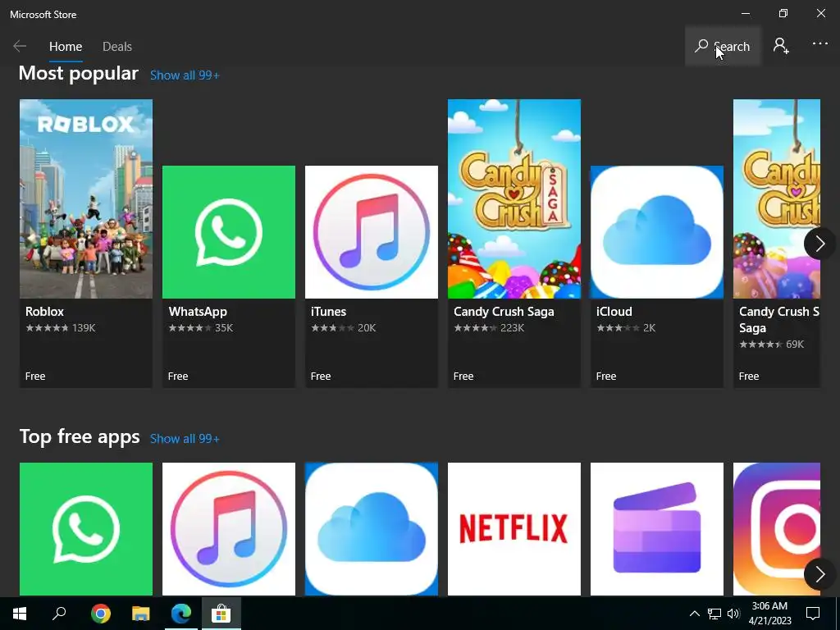Open the account sign-in icon

781,46
